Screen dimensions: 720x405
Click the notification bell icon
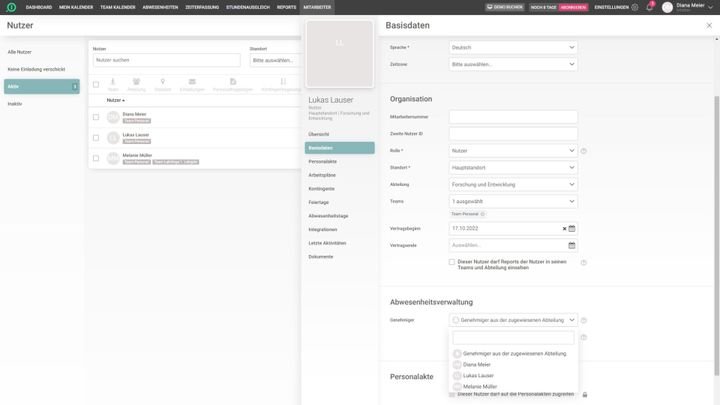[x=649, y=7]
